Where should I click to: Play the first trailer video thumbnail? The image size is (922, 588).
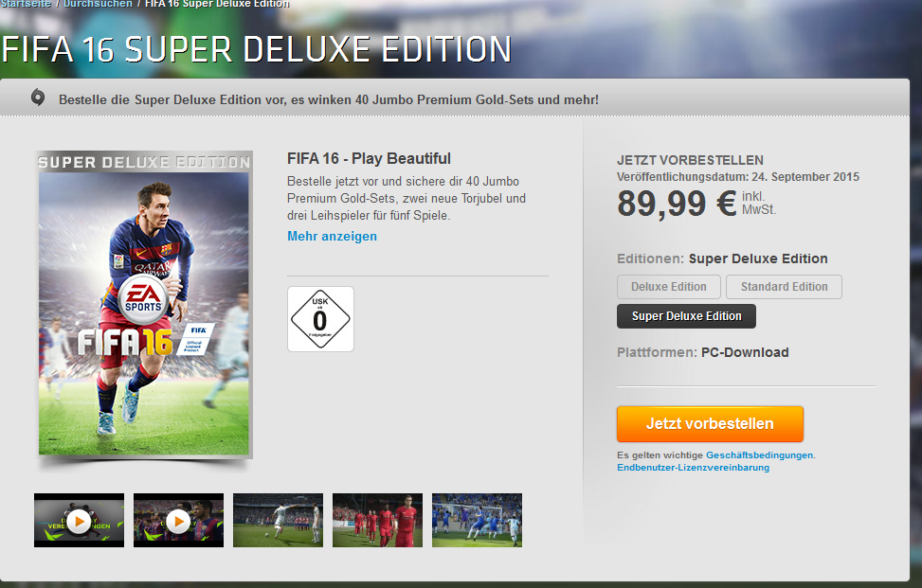point(79,521)
